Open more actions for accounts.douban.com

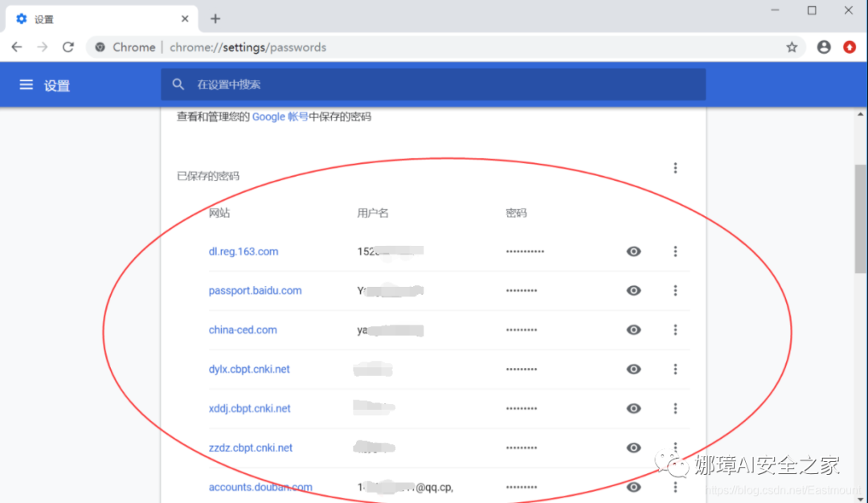click(675, 487)
